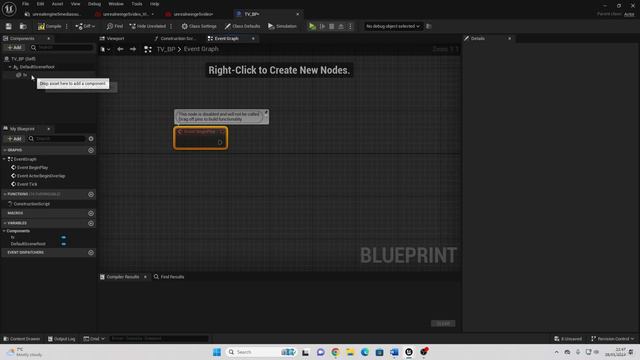
Task: Open My Blueprint view options gear
Action: (91, 139)
